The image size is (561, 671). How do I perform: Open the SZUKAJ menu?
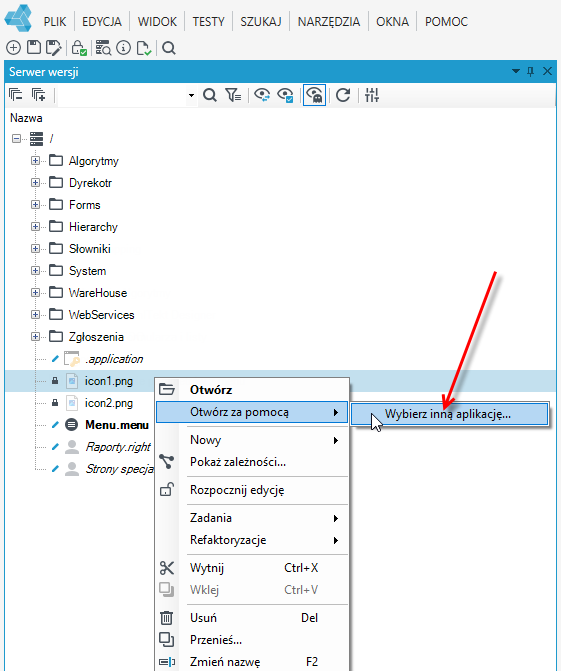click(x=261, y=21)
